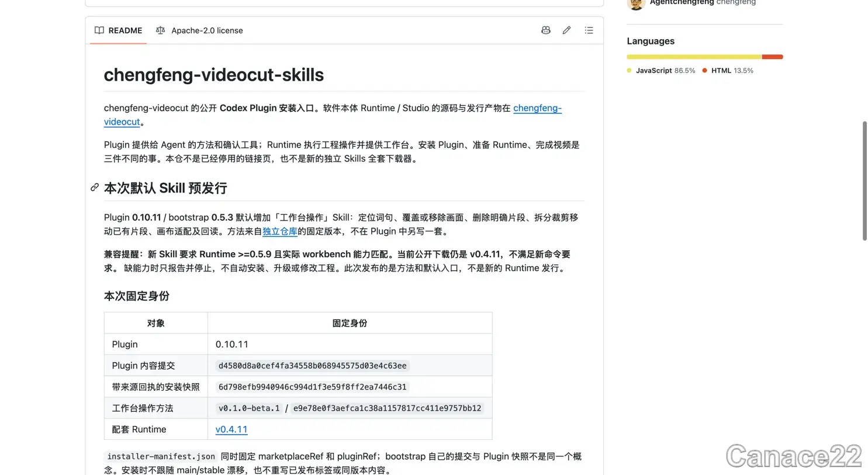This screenshot has height=475, width=868.
Task: Click the 本次固定身份 heading
Action: tap(137, 296)
